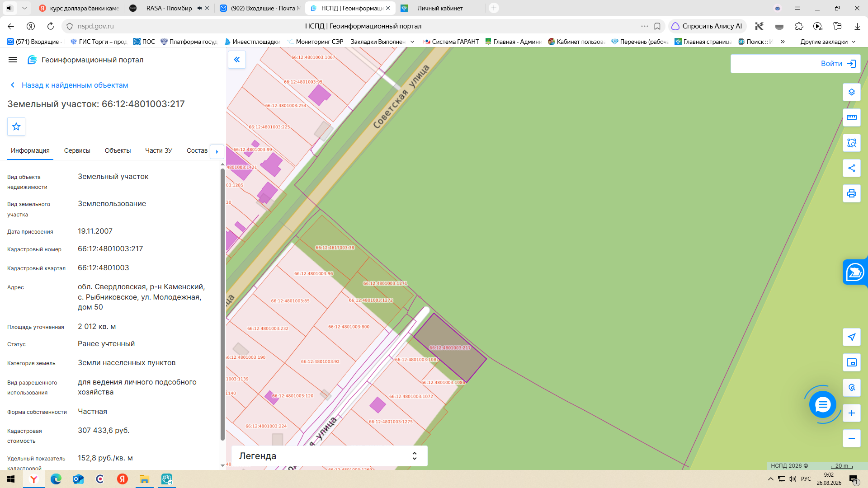Open the Части ЗУ tab
Image resolution: width=868 pixels, height=488 pixels.
point(159,150)
